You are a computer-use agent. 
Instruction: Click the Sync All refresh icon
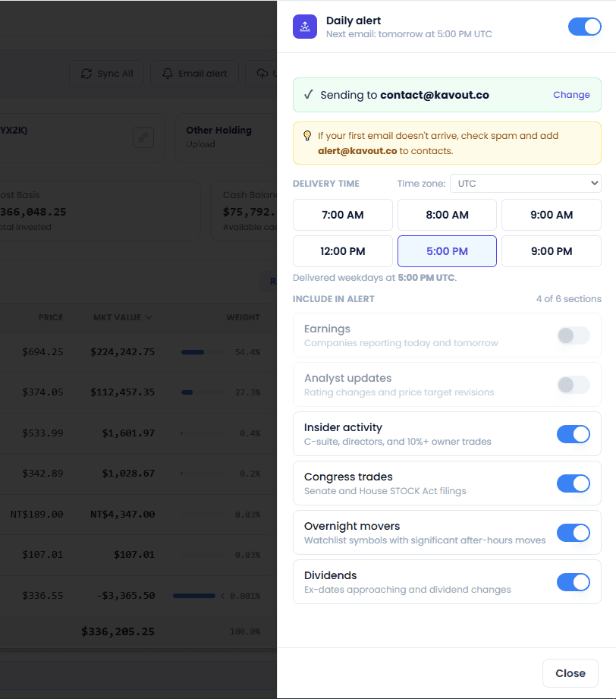[86, 74]
